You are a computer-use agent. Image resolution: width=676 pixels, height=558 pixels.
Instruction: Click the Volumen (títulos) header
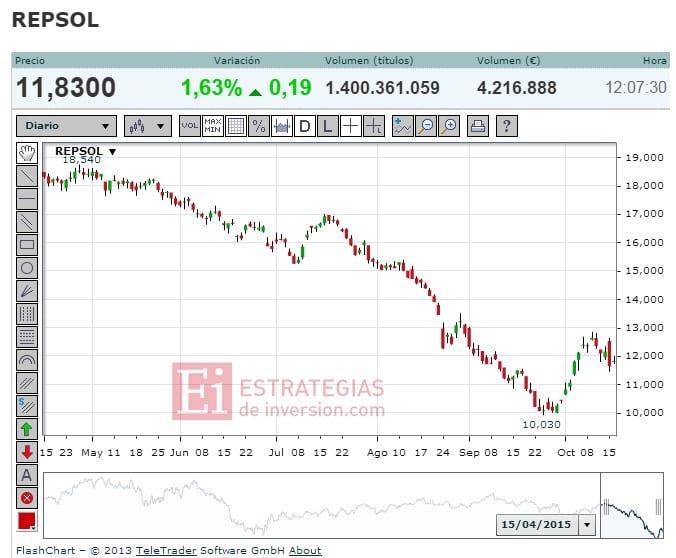coord(369,60)
